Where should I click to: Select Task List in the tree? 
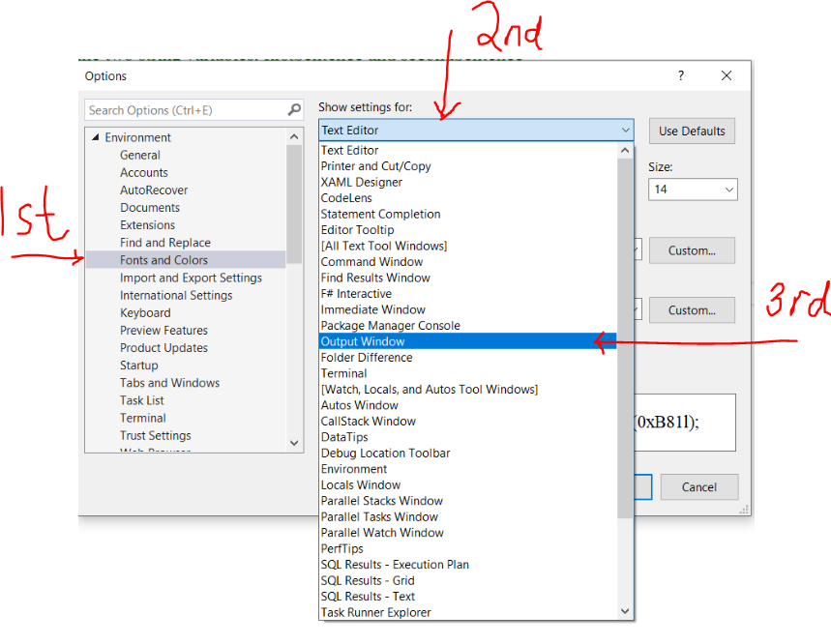[141, 400]
